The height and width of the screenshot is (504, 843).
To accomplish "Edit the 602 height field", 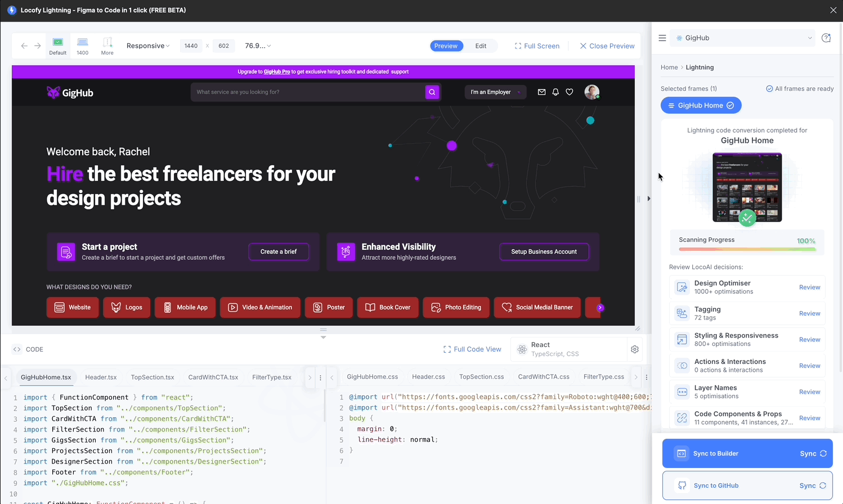I will pyautogui.click(x=223, y=46).
